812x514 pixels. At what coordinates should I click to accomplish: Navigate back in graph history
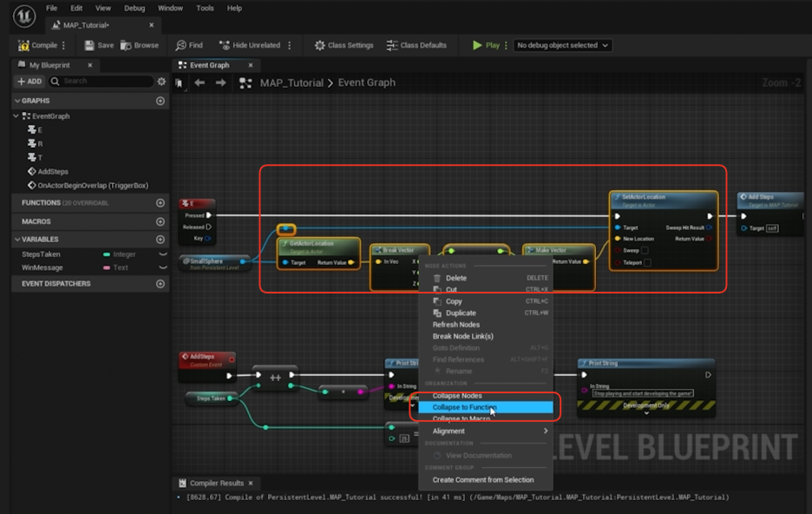(200, 82)
